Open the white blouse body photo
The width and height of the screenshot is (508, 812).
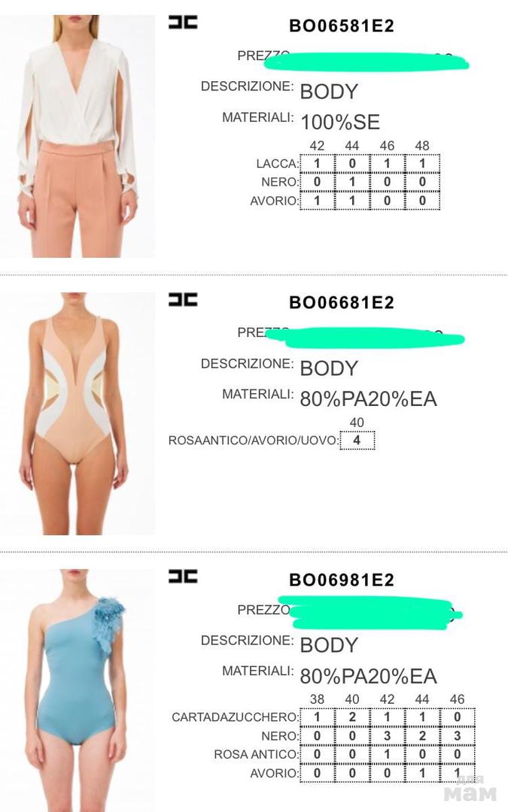click(78, 136)
